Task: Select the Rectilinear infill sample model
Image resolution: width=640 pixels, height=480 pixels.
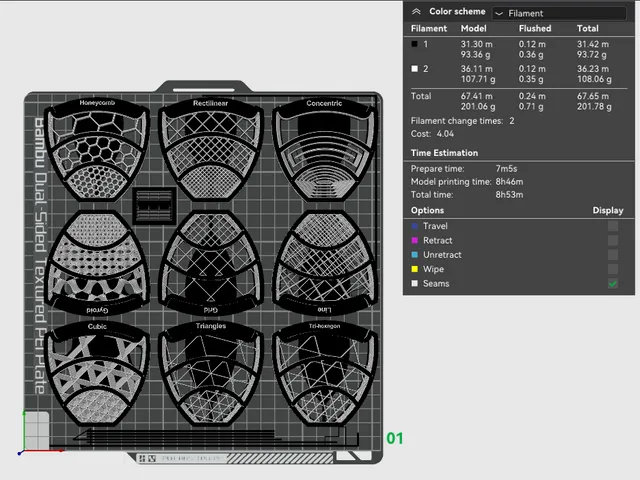Action: [211, 149]
